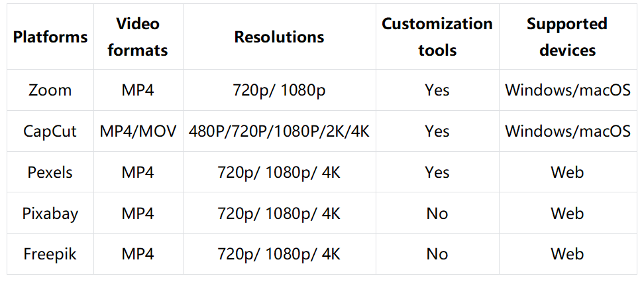This screenshot has height=282, width=644.
Task: Click the No cell in Pixabay row
Action: coord(437,213)
